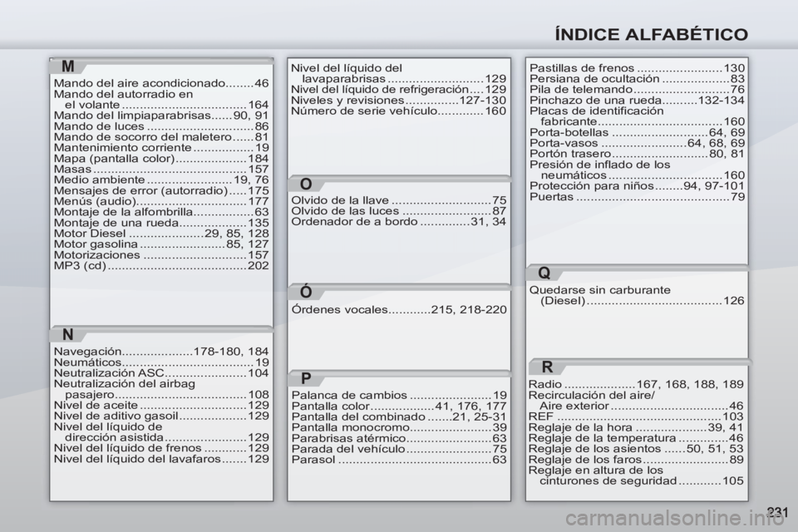This screenshot has height=532, width=798.
Task: Select entry Mensajes de error (autorradio)
Action: 161,191
